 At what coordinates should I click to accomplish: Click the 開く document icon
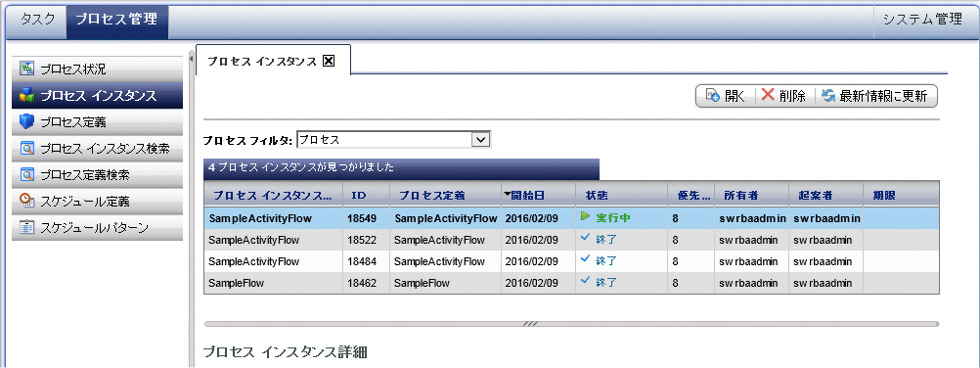pyautogui.click(x=712, y=96)
